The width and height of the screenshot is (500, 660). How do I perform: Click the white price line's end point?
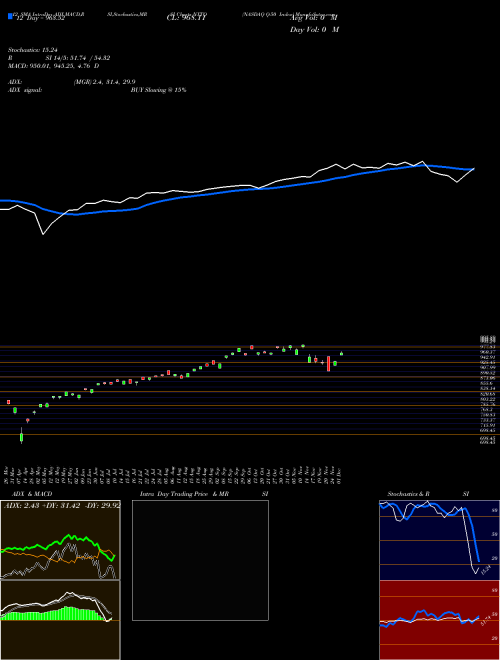click(x=474, y=169)
